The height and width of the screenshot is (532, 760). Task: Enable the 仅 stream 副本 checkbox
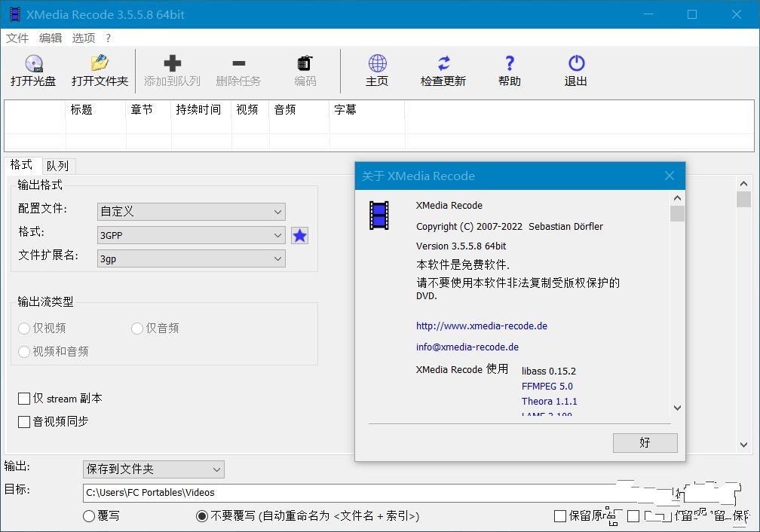click(24, 399)
